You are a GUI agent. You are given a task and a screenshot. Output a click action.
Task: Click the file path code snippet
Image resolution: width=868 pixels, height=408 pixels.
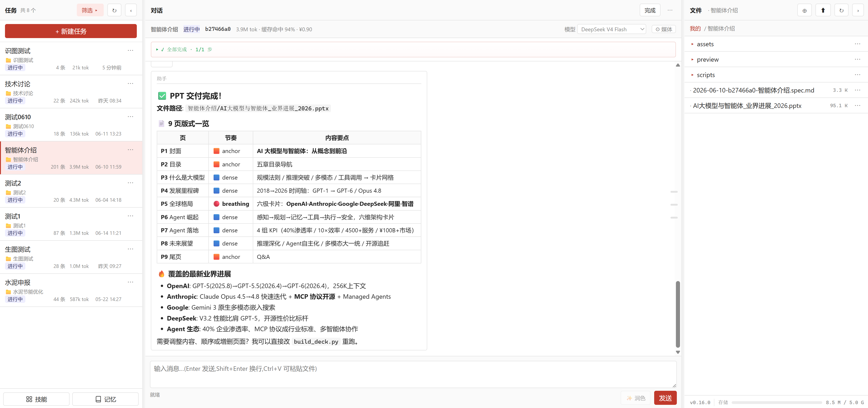pos(258,109)
